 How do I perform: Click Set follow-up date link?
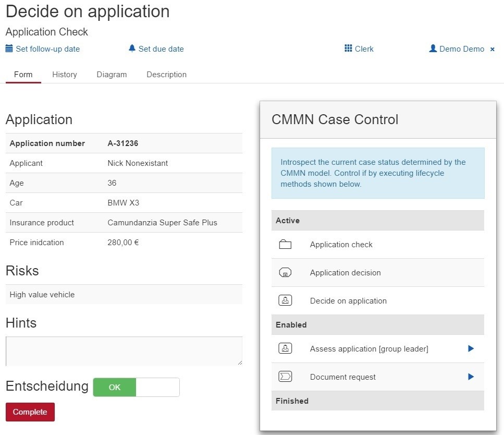pos(47,49)
